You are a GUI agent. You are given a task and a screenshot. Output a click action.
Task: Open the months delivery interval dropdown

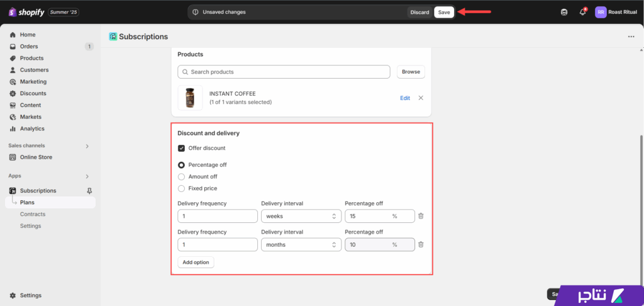coord(301,245)
